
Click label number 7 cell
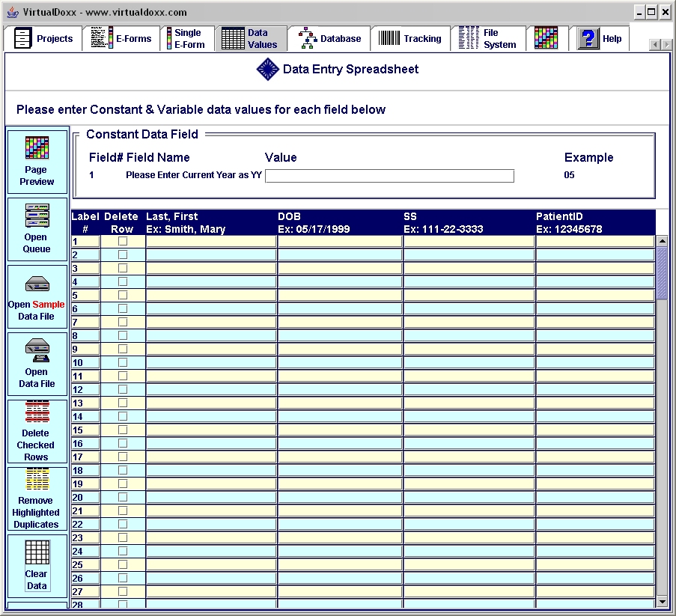pos(85,323)
